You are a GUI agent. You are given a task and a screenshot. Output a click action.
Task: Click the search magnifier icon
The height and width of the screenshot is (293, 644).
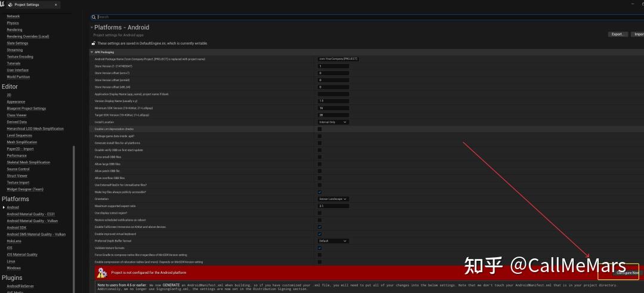(94, 17)
